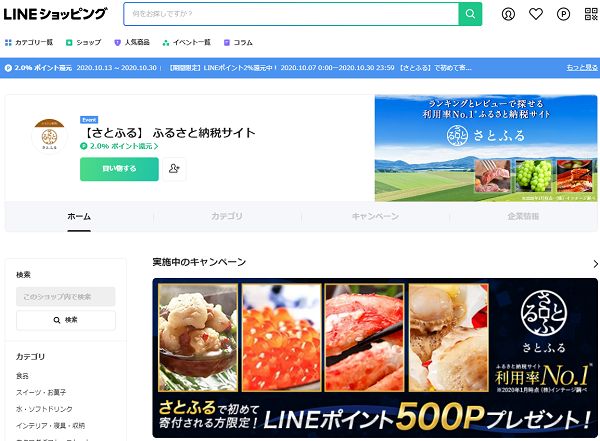Click the 実施中のキャンペーン heading
Screen dimensions: 600x441
tap(199, 262)
